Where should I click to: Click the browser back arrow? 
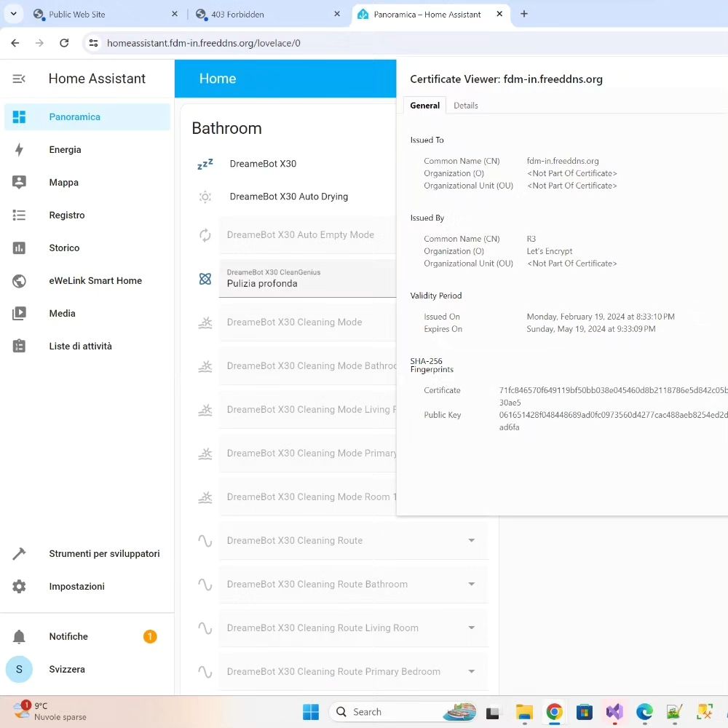point(15,43)
